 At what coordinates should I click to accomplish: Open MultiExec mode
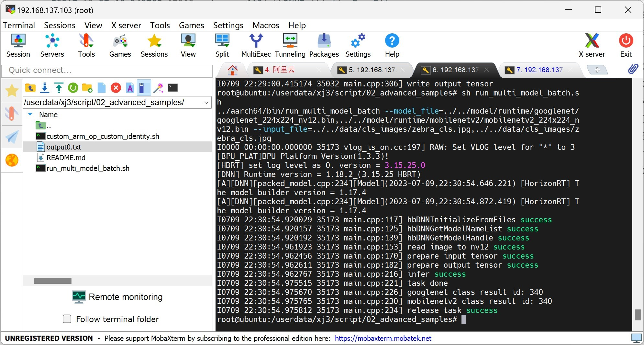tap(256, 45)
